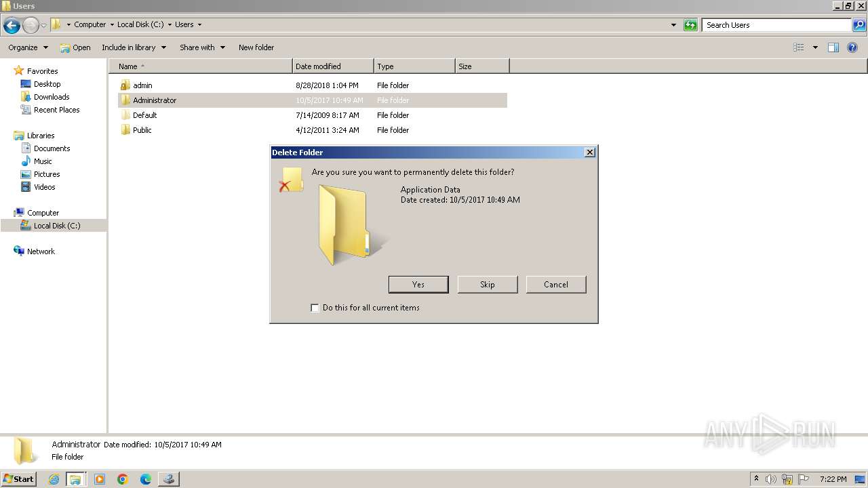This screenshot has width=868, height=488.
Task: Click the Back navigation arrow
Action: (12, 26)
